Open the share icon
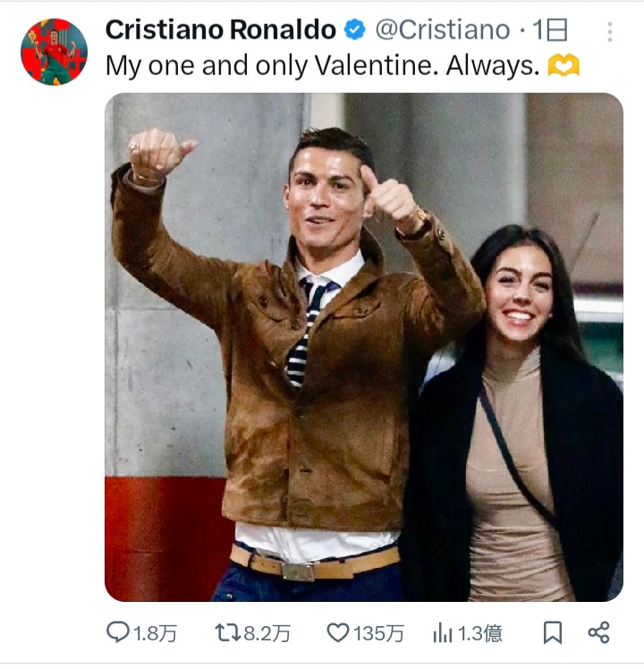Image resolution: width=644 pixels, height=669 pixels. pyautogui.click(x=598, y=632)
